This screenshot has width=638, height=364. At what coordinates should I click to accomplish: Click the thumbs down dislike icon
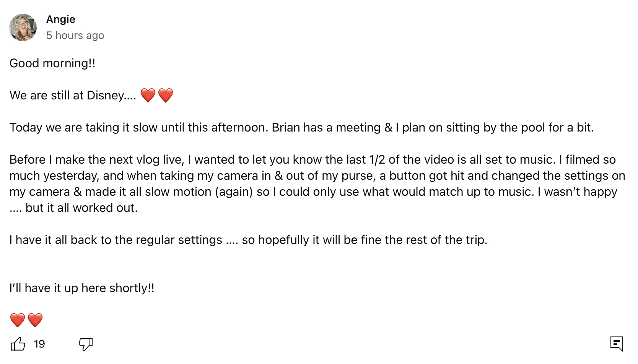(86, 344)
